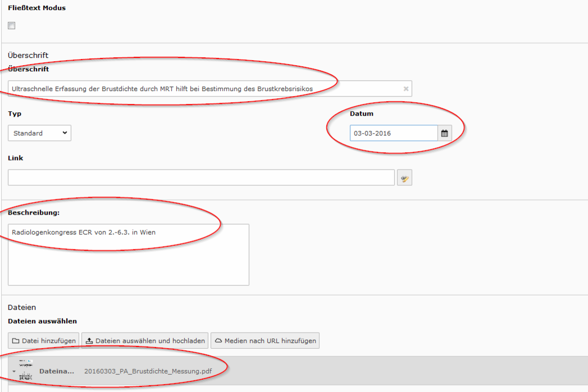Image resolution: width=588 pixels, height=392 pixels.
Task: Expand the PDF file row with the triangle
Action: pos(13,372)
